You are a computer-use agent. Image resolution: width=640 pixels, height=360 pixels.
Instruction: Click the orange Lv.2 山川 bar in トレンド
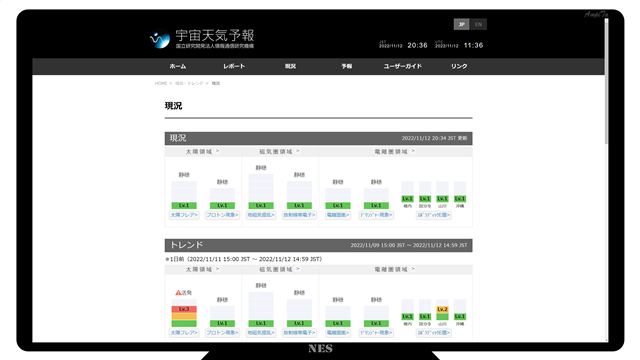[442, 310]
